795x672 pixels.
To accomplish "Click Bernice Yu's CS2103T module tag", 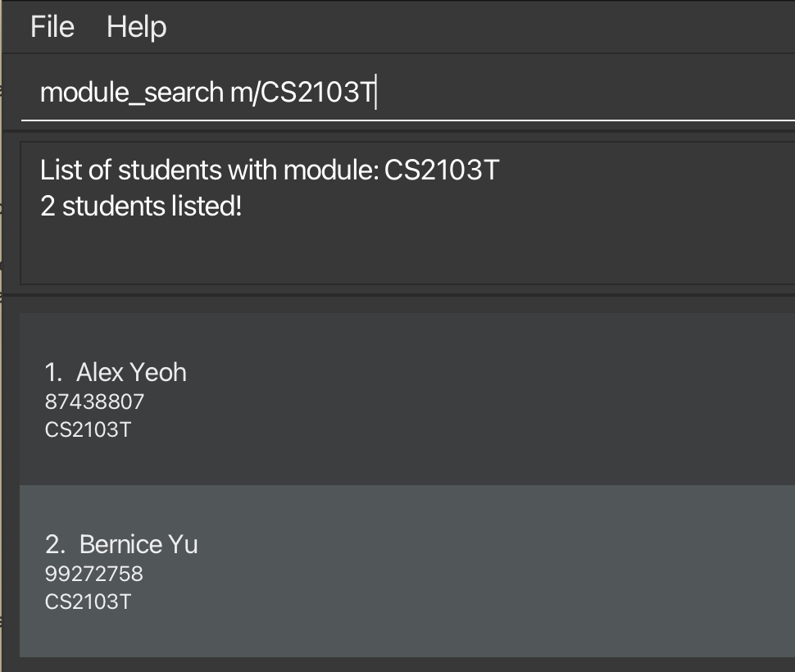I will 88,601.
